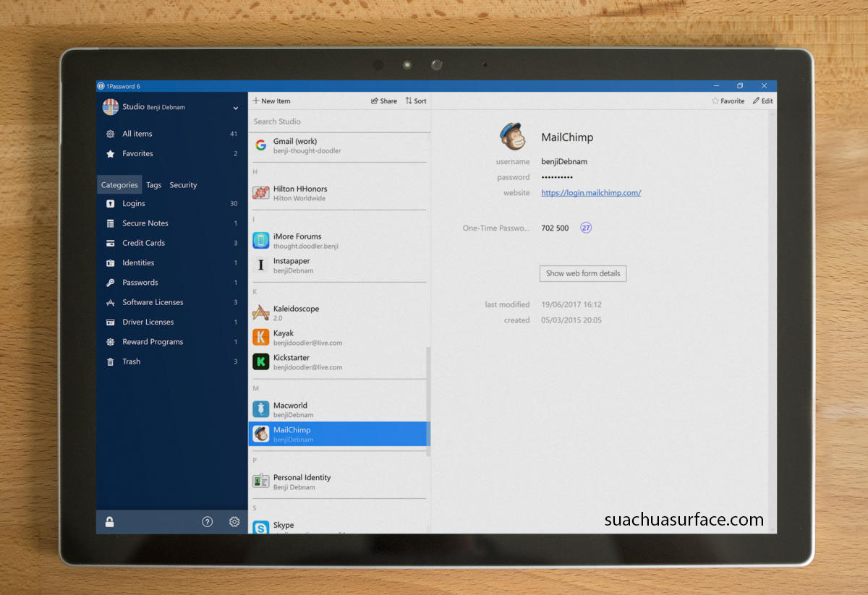Screen dimensions: 868x595
Task: Select the Gmail (work) Google icon
Action: tap(261, 145)
